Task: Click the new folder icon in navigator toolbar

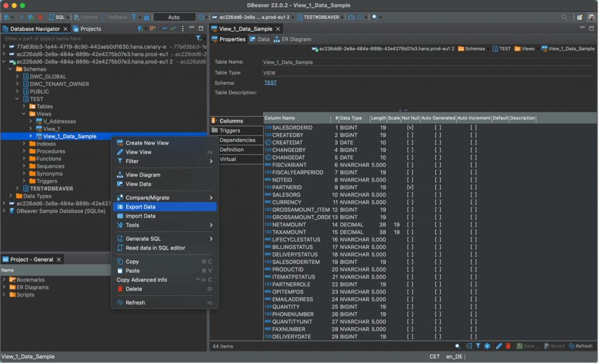Action: coord(153,29)
